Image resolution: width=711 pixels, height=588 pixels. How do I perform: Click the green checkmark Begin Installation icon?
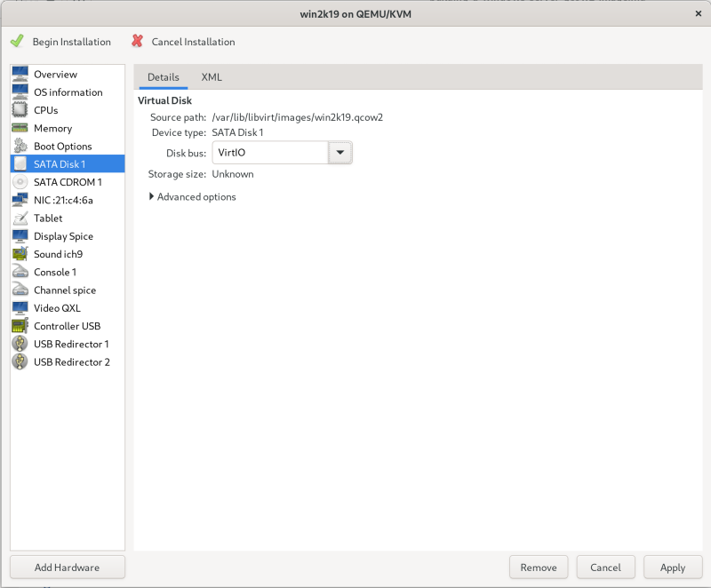(x=17, y=42)
